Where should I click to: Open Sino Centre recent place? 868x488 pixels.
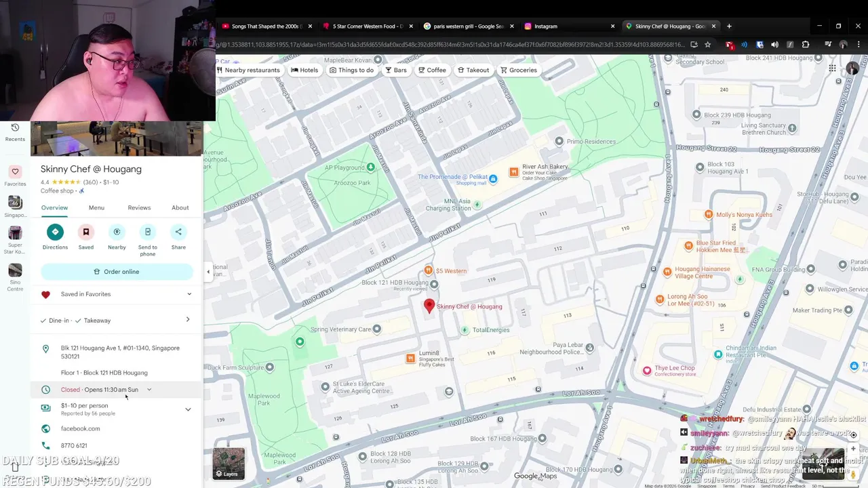point(15,278)
